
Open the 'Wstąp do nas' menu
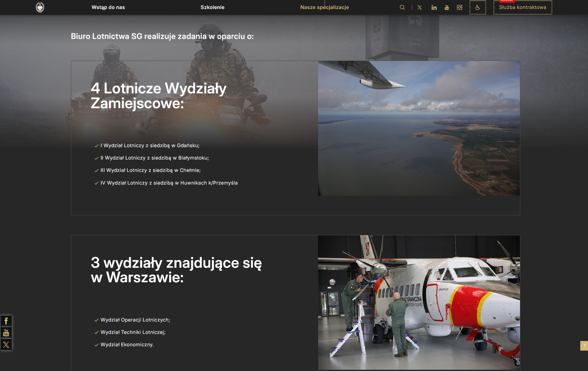coord(108,7)
